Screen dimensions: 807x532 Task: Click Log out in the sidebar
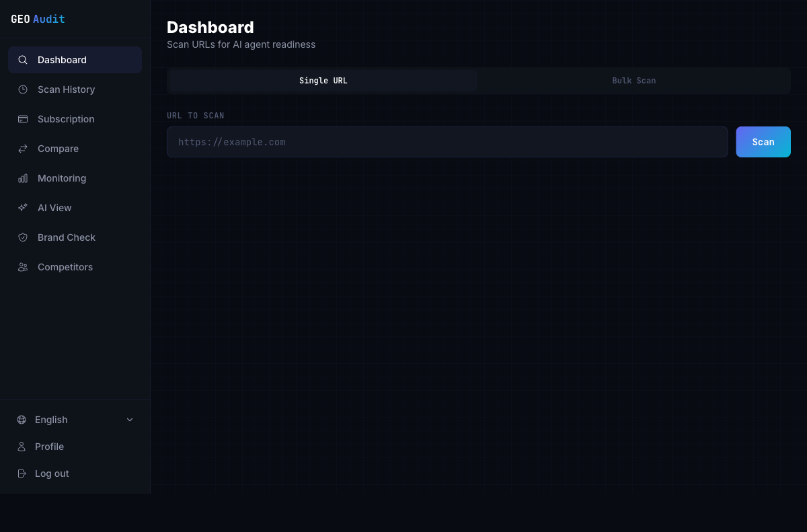point(52,473)
